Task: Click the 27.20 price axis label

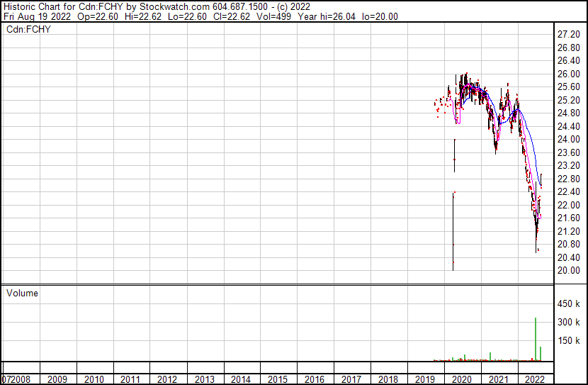Action: 569,35
